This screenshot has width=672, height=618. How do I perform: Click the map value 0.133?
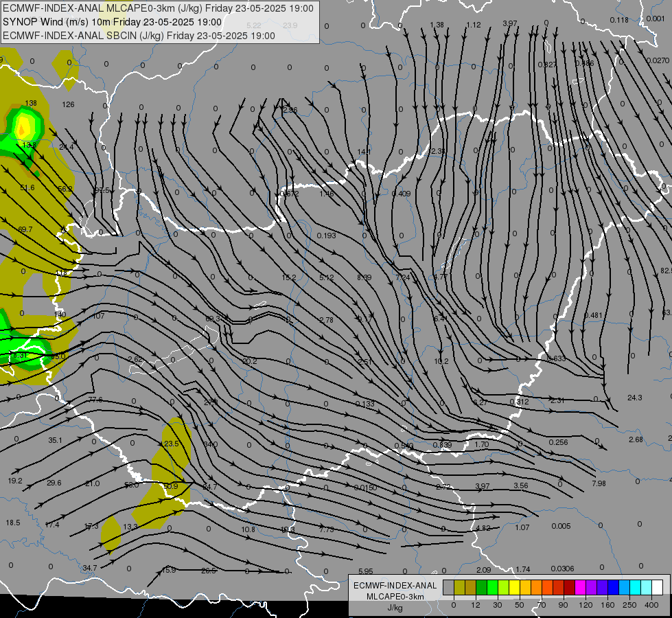click(x=365, y=404)
